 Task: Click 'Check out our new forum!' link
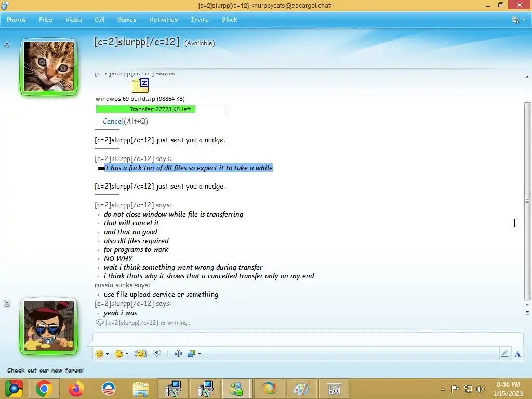click(x=46, y=370)
